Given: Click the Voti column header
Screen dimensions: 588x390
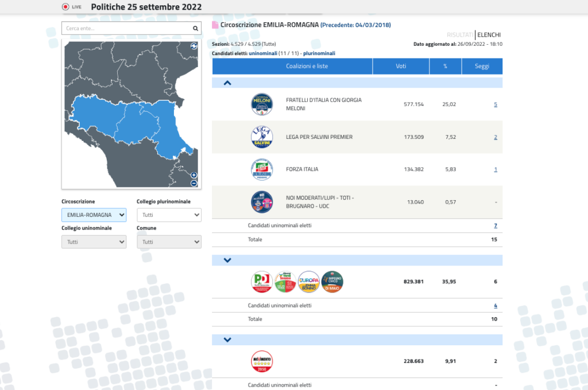Looking at the screenshot, I should (x=401, y=67).
